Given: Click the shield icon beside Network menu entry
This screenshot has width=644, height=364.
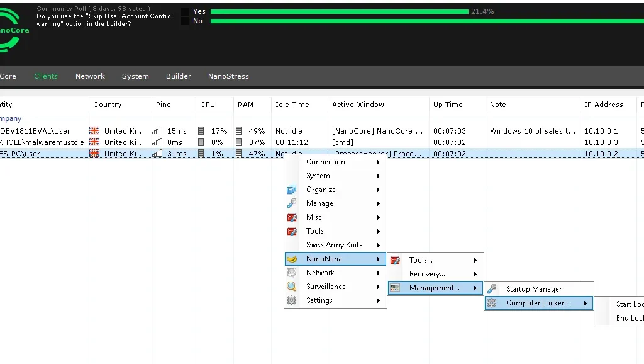Looking at the screenshot, I should [292, 273].
